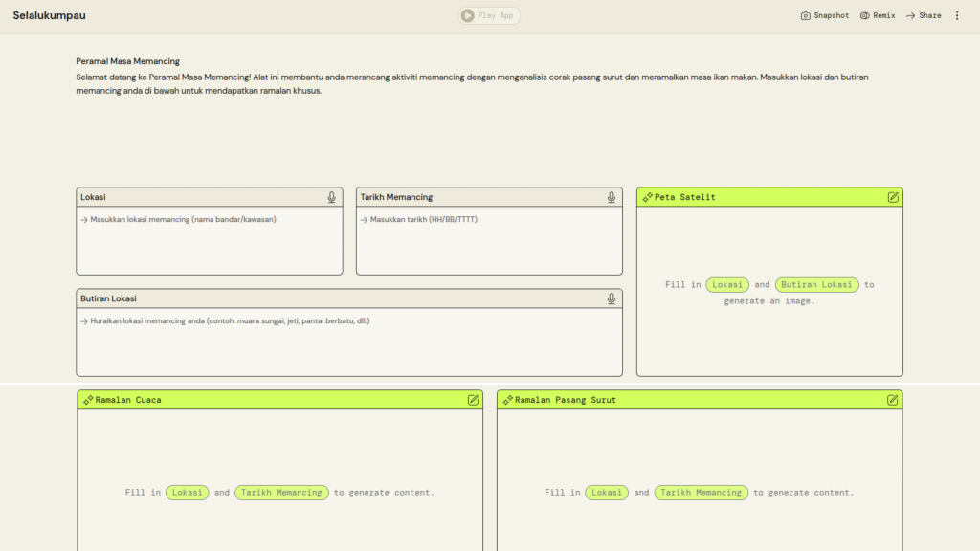Click the microphone icon in Tarikh Memancing panel
This screenshot has height=551, width=980.
click(x=611, y=197)
